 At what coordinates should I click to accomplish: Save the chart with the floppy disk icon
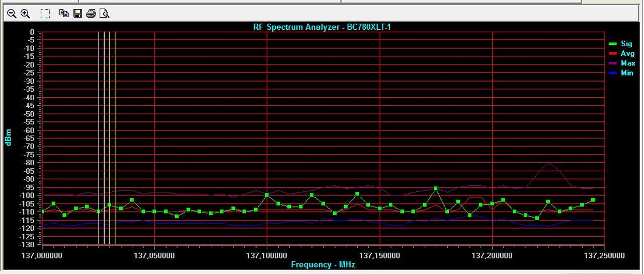pos(77,14)
